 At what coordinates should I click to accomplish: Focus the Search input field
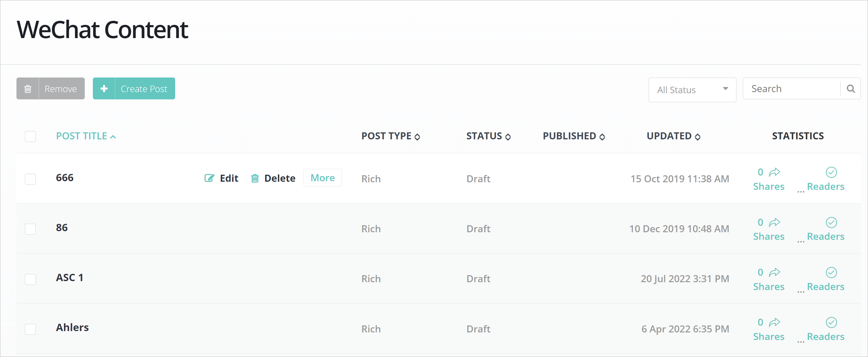pyautogui.click(x=791, y=89)
